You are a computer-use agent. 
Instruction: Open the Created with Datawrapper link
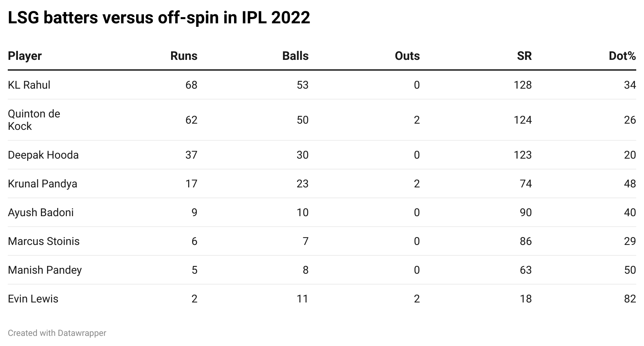(57, 333)
